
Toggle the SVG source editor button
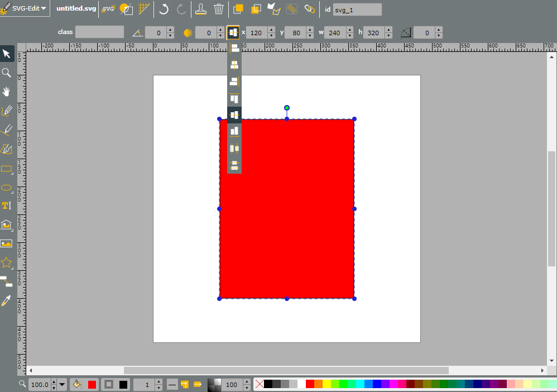[108, 9]
